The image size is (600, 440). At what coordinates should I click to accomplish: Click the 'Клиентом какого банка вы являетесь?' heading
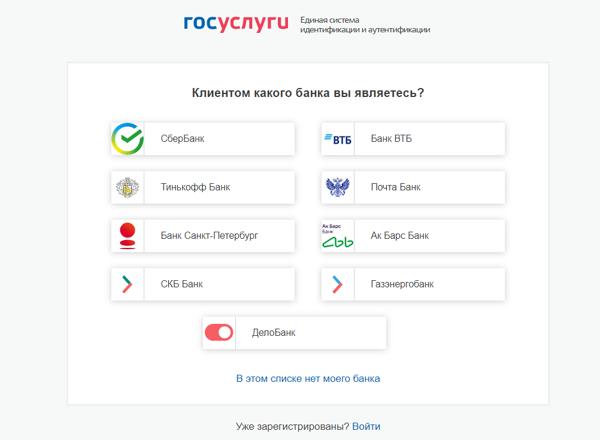click(x=308, y=93)
